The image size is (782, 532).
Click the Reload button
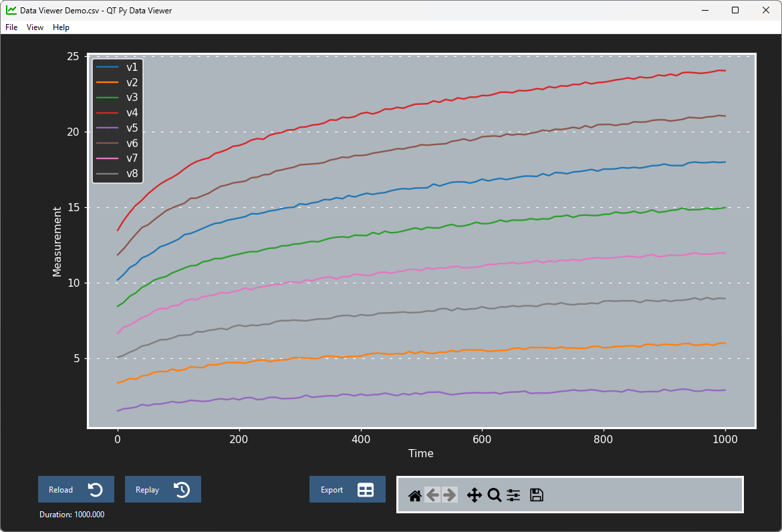(76, 489)
